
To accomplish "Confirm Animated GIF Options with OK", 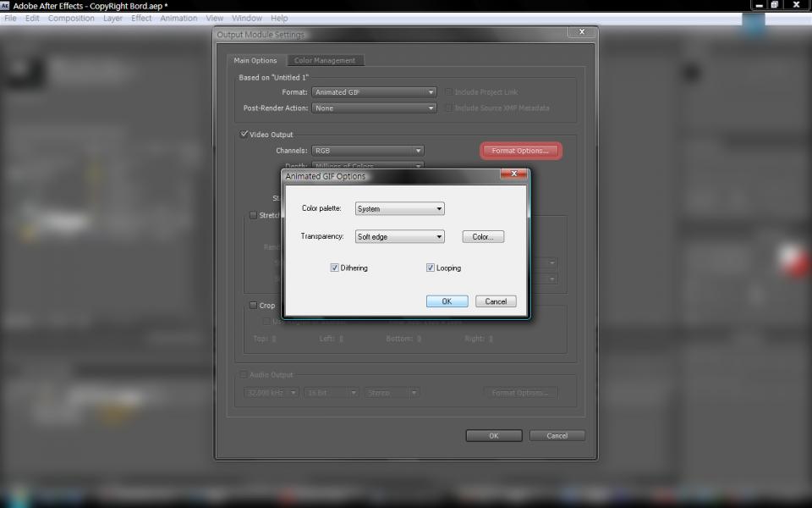I will 447,301.
